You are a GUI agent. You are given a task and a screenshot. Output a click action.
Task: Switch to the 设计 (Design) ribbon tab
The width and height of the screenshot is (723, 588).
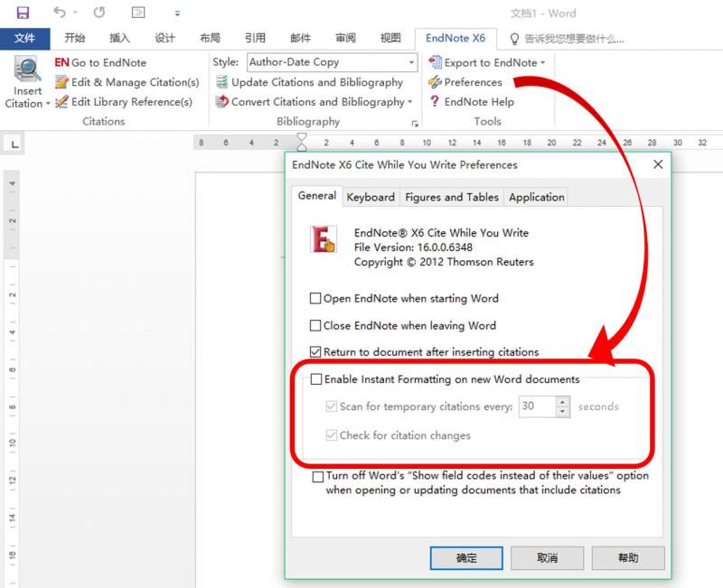[x=164, y=38]
